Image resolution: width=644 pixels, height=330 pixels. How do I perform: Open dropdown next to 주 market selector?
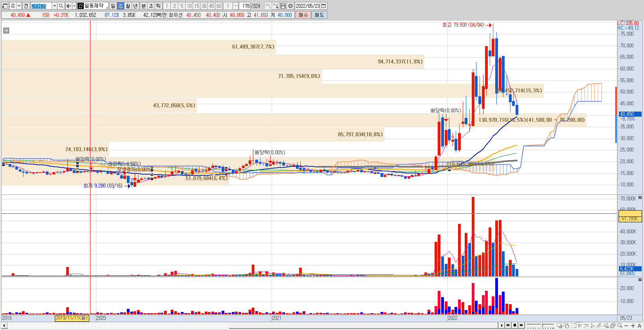point(19,6)
